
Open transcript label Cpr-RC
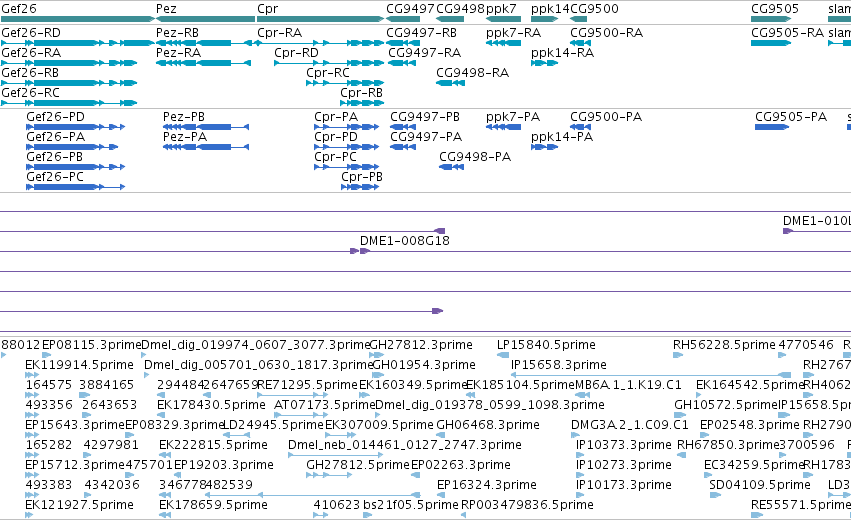point(328,73)
